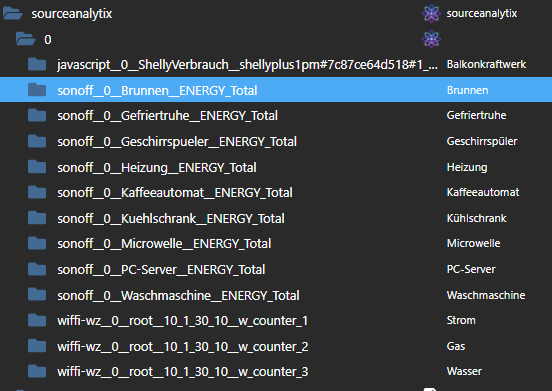Select javascript__0__ShellyVerbrauch__shellyplus1pm entry
This screenshot has height=391, width=552.
tap(247, 65)
